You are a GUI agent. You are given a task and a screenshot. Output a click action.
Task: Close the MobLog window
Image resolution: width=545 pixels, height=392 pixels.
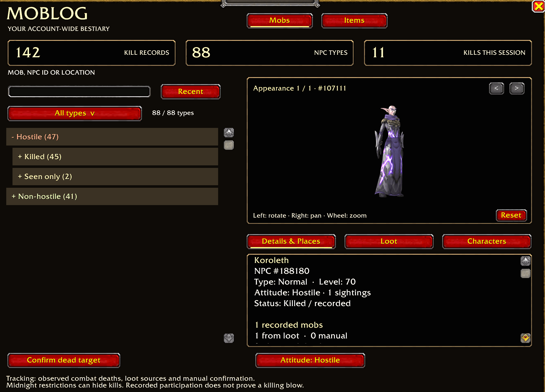(x=538, y=6)
